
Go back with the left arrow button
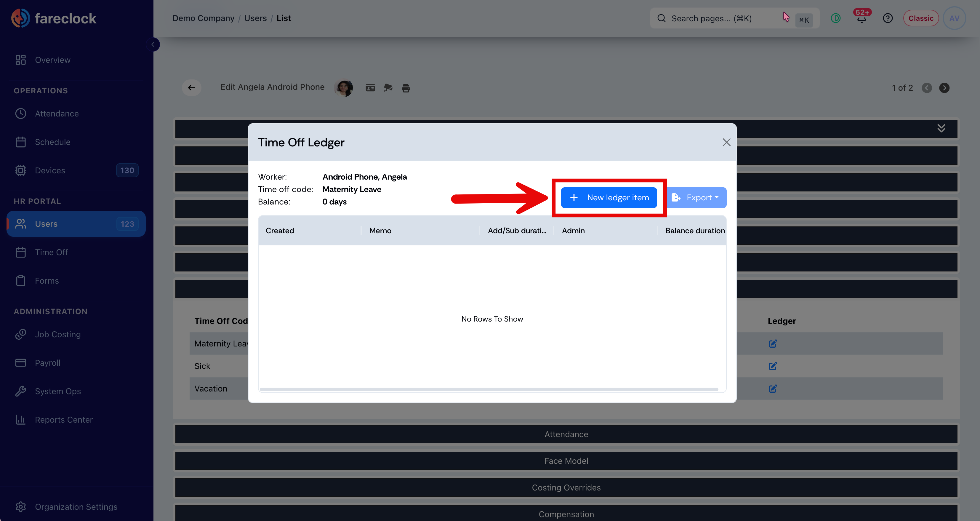tap(191, 88)
